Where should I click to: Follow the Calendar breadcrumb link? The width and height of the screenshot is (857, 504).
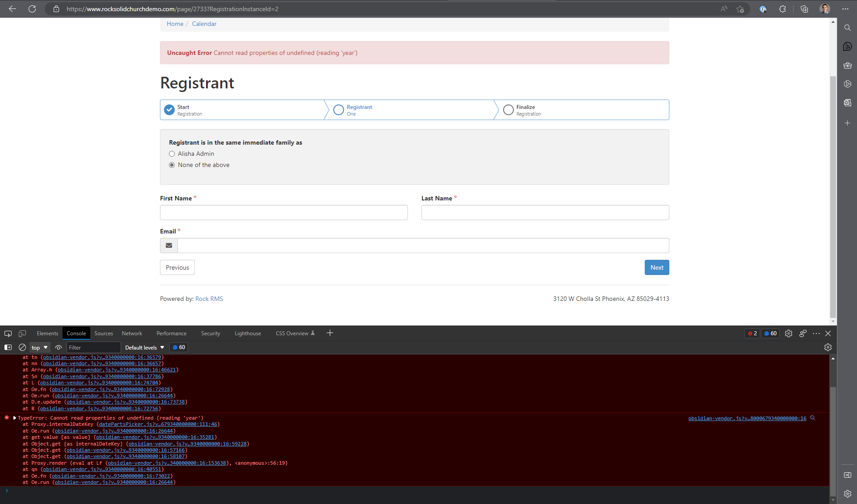(204, 24)
